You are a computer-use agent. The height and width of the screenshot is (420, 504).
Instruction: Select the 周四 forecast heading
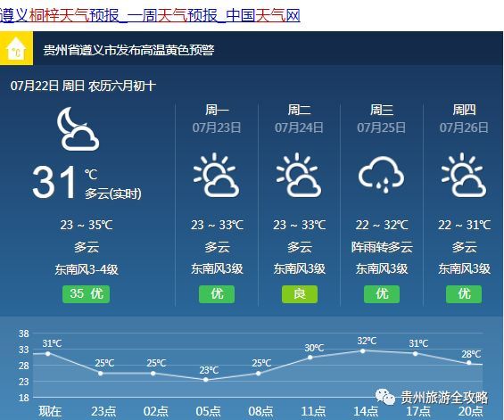464,110
